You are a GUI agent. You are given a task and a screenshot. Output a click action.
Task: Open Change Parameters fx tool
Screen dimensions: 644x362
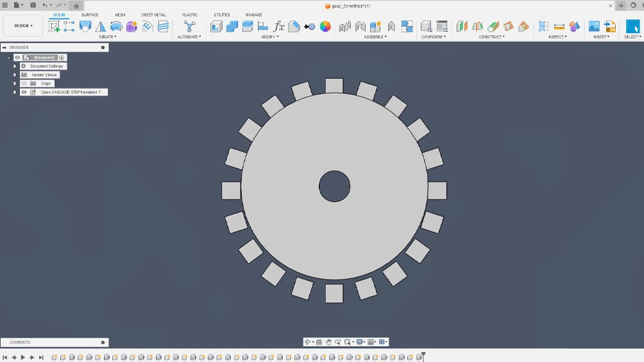point(279,26)
